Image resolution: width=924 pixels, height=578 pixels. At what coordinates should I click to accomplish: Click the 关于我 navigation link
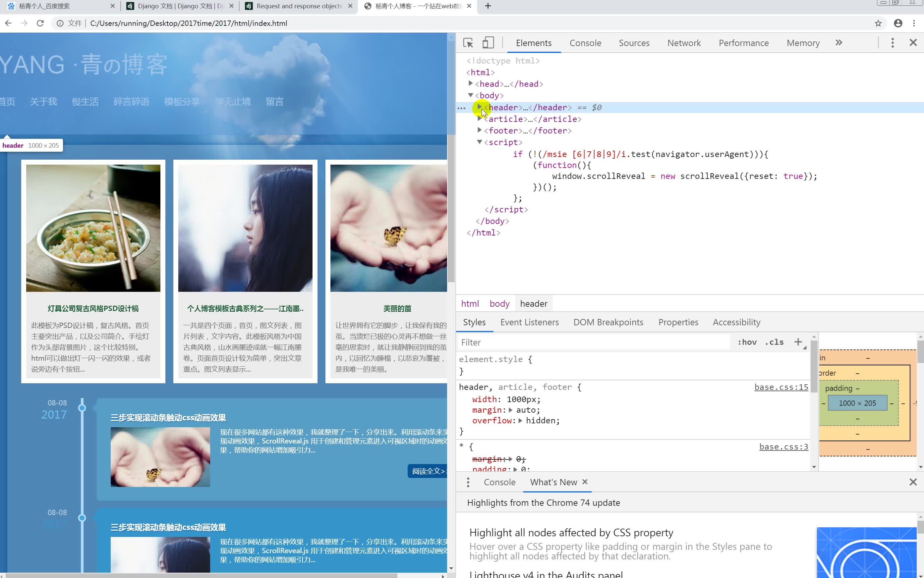click(x=44, y=102)
